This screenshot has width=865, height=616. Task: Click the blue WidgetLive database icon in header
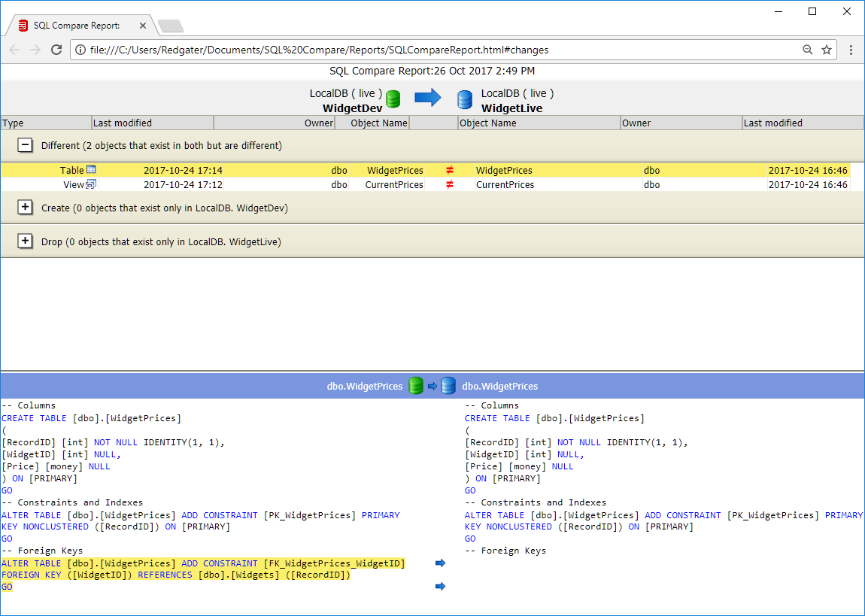[x=465, y=100]
